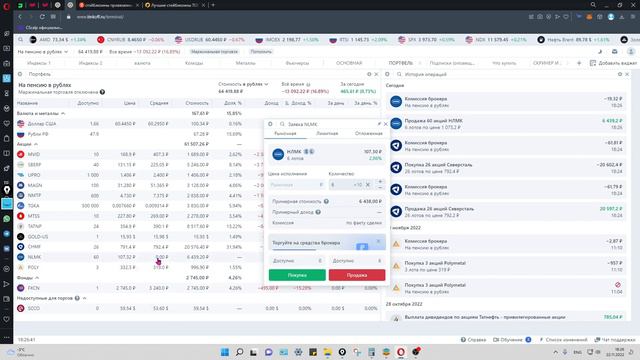The width and height of the screenshot is (640, 360).
Task: Open the Индексы 2 workspace tab
Action: click(x=90, y=63)
